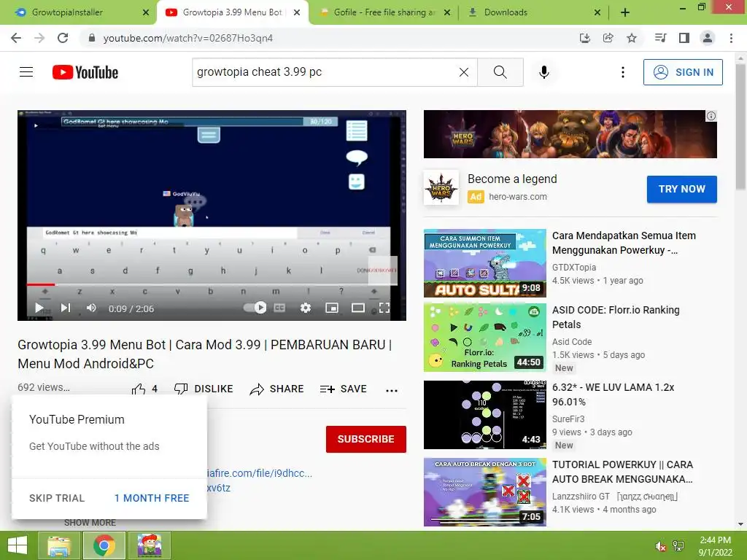
Task: Open the WE LUV LAMA video thumbnail
Action: pos(484,415)
